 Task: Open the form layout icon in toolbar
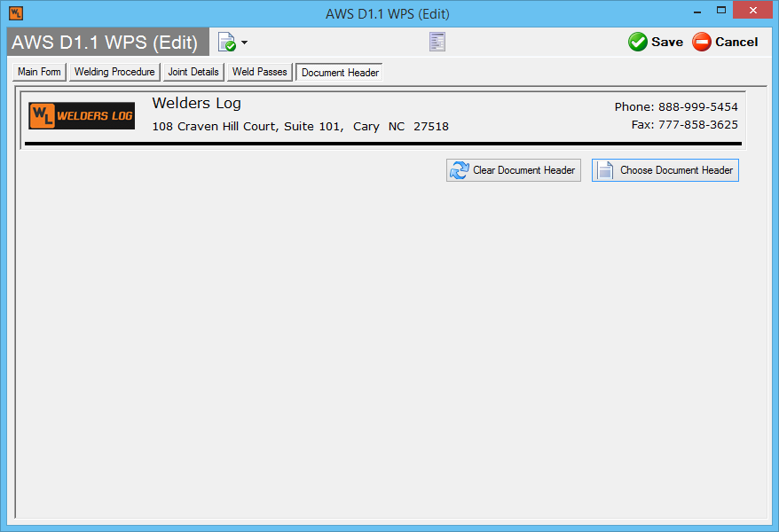tap(437, 43)
